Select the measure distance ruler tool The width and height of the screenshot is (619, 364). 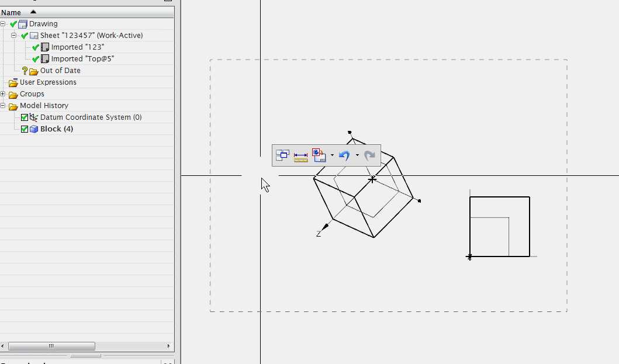click(300, 157)
